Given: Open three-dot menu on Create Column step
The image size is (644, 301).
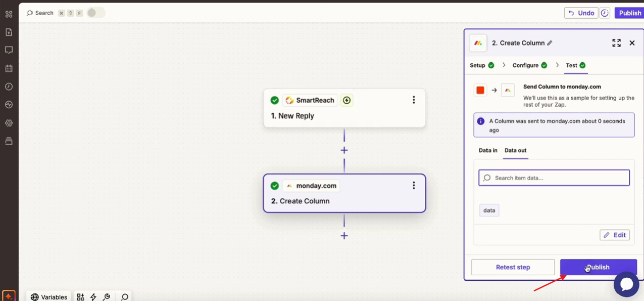Looking at the screenshot, I should [414, 186].
